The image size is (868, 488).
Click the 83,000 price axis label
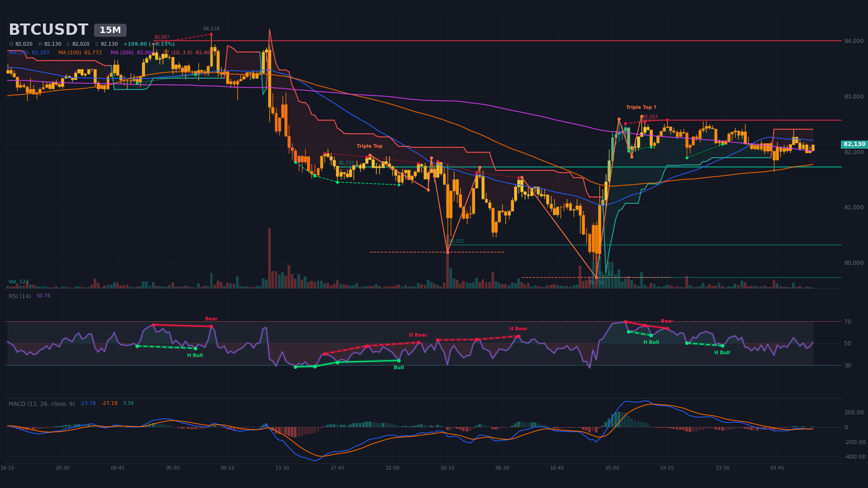(x=853, y=97)
